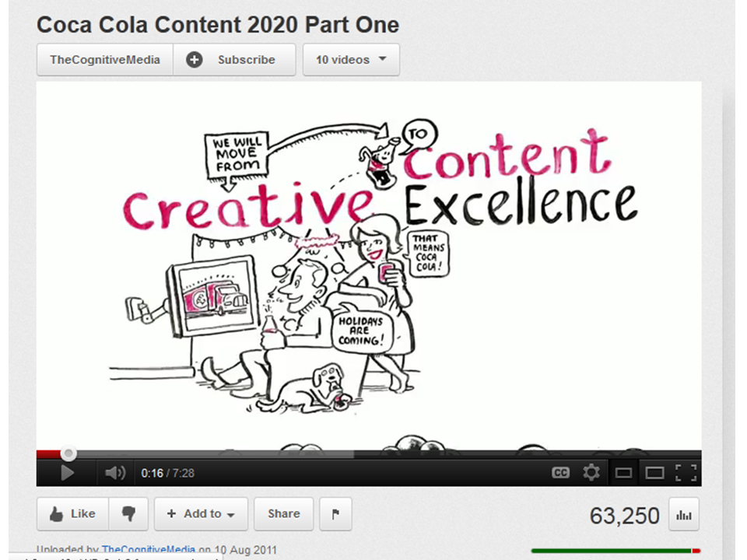
Task: Click the whiteboard animation video frame
Action: [369, 264]
